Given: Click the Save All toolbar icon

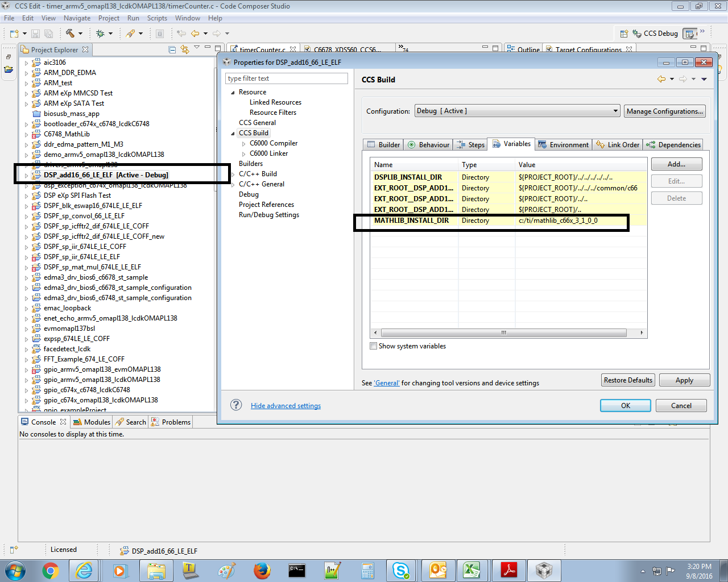Looking at the screenshot, I should pyautogui.click(x=49, y=34).
